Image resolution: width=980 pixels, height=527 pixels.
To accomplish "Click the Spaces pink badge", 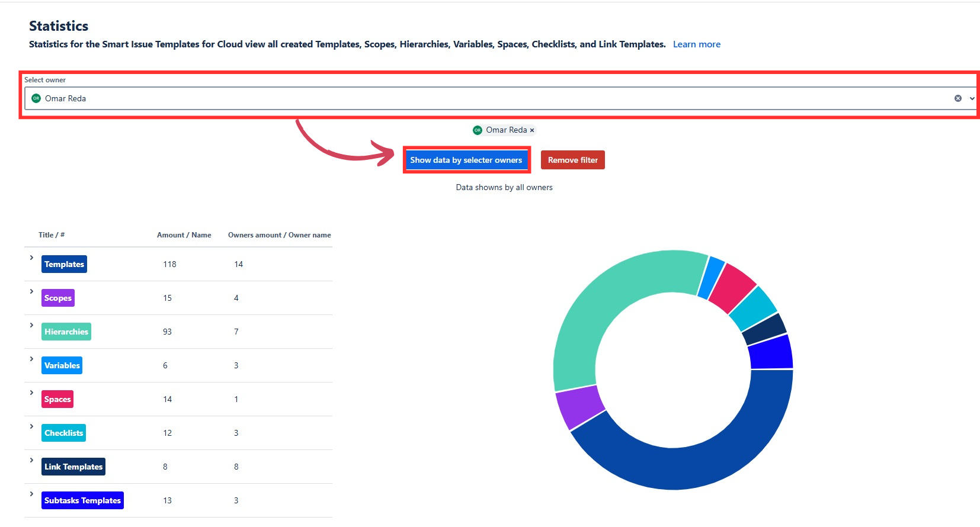I will [57, 399].
